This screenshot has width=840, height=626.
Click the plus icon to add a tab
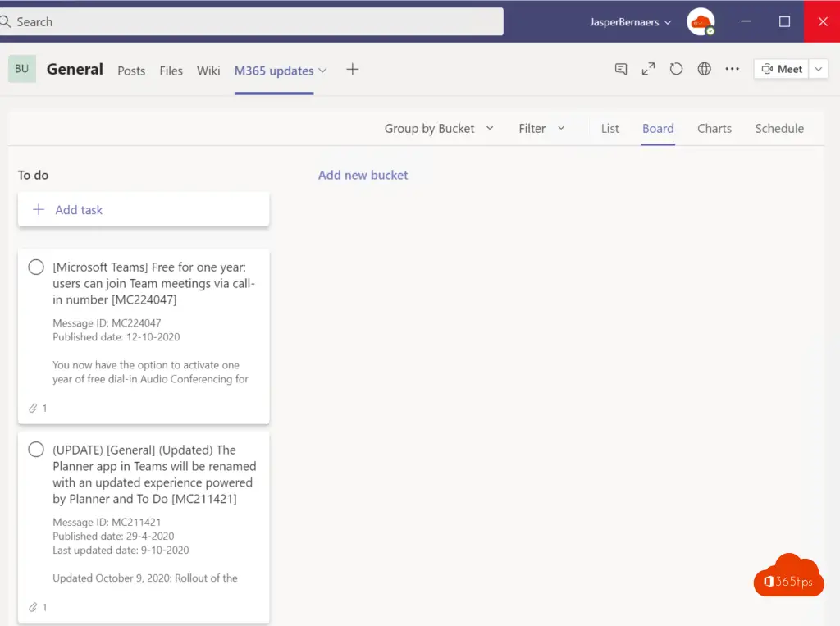(x=352, y=70)
